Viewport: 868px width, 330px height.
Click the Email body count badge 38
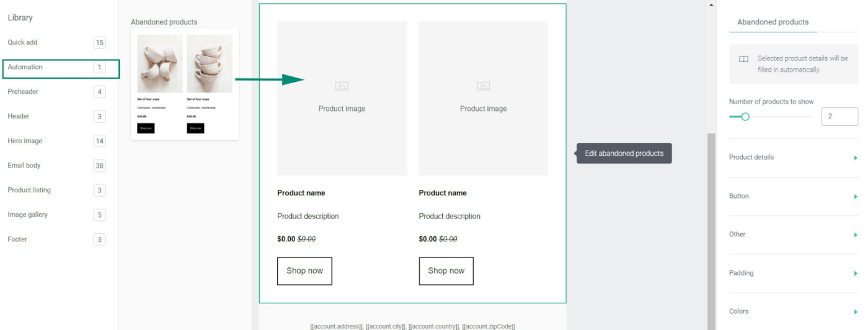[99, 166]
